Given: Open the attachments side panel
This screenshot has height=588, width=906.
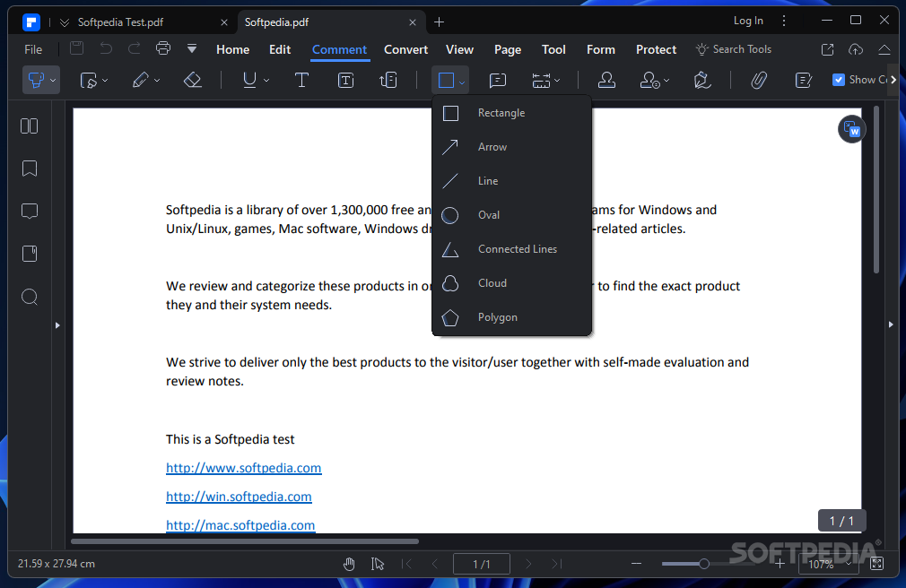Looking at the screenshot, I should 30,254.
